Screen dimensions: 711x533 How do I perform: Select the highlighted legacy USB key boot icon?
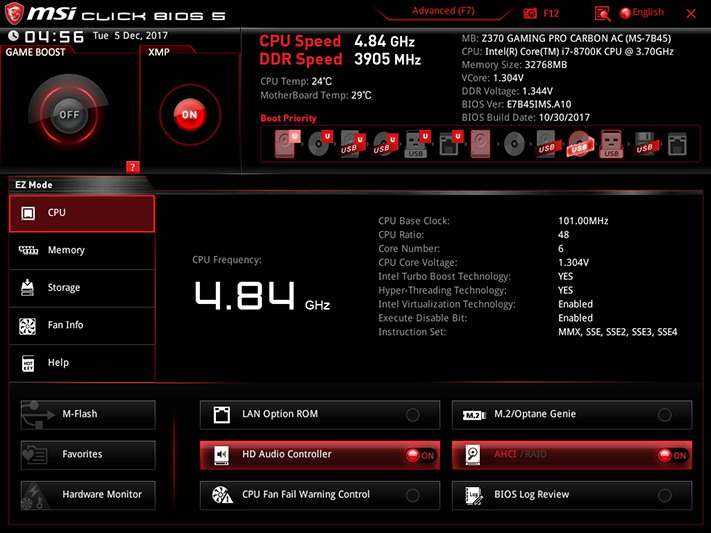pyautogui.click(x=611, y=144)
